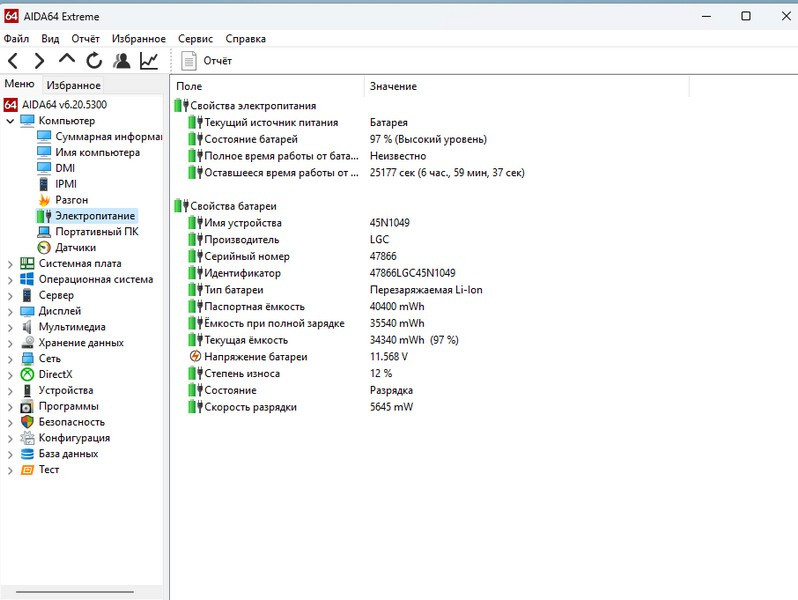Open the Сервис menu
Screen dimensions: 798x600
195,39
